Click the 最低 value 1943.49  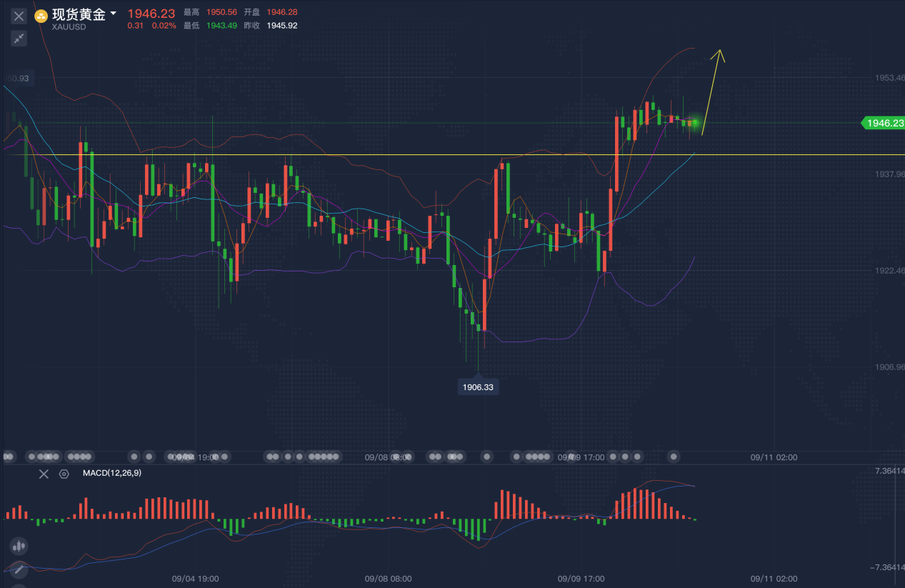(221, 26)
